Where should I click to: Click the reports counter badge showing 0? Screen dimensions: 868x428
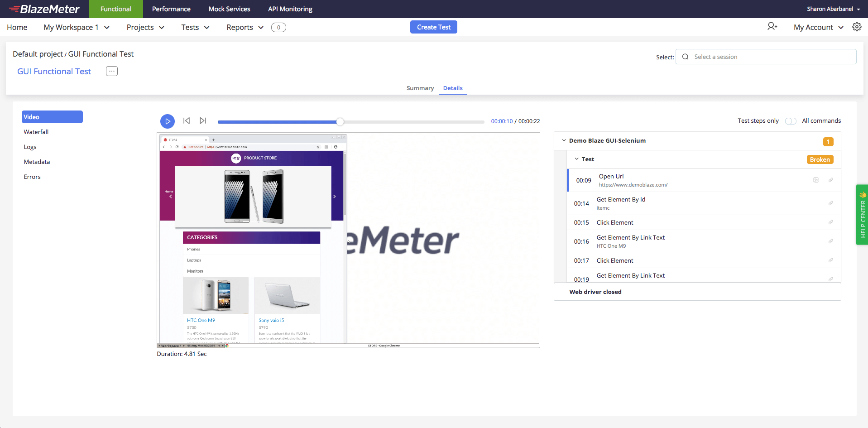tap(278, 27)
